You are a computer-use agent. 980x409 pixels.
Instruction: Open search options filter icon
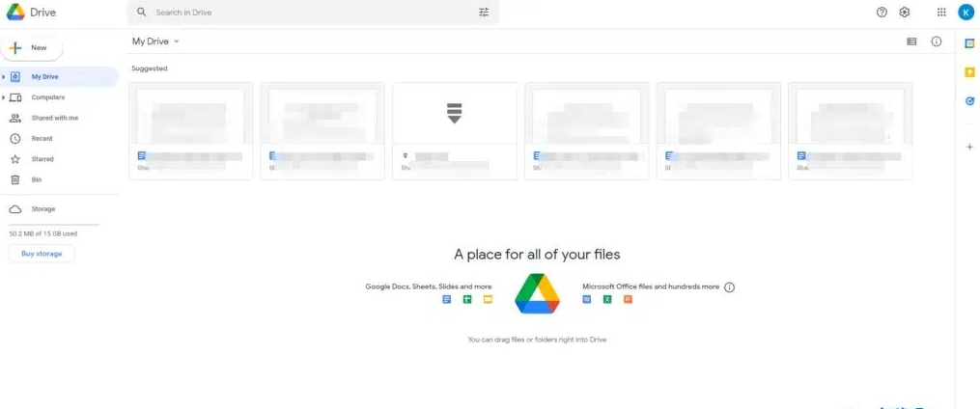(x=484, y=13)
